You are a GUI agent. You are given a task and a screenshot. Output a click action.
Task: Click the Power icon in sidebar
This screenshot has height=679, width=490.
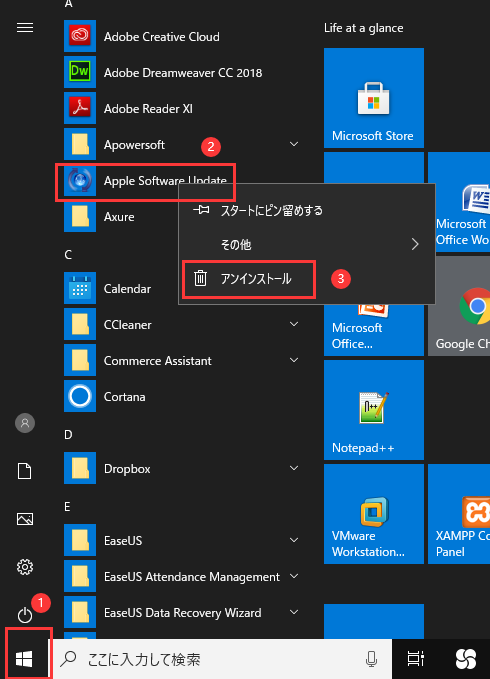25,615
